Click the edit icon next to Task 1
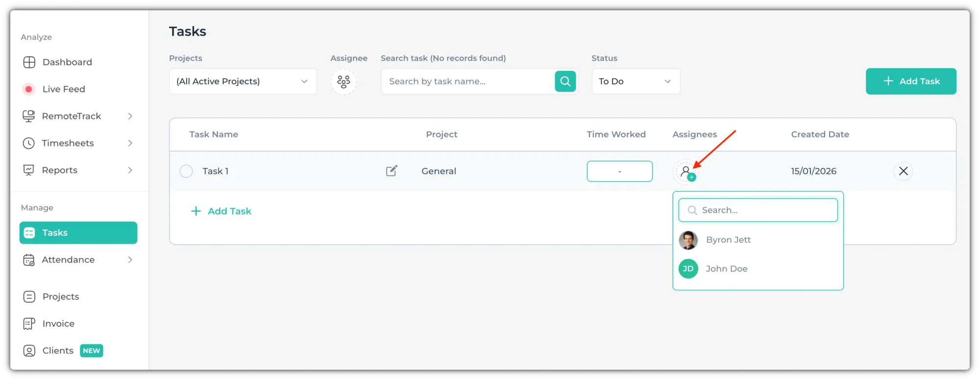The width and height of the screenshot is (980, 380). click(x=392, y=171)
